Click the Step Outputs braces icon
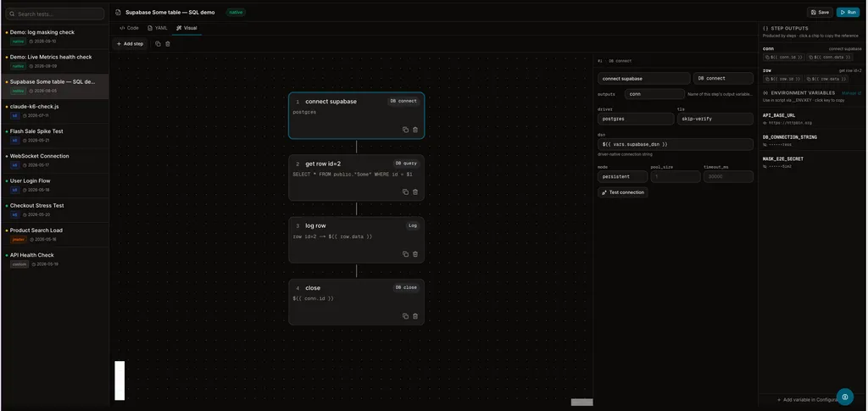The height and width of the screenshot is (411, 868). [765, 28]
